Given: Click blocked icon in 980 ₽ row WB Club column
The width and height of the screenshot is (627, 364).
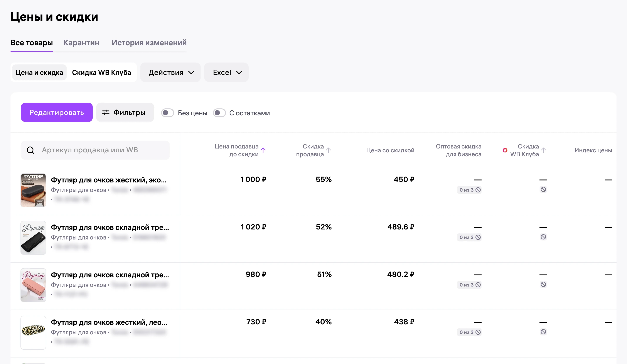Looking at the screenshot, I should point(543,284).
